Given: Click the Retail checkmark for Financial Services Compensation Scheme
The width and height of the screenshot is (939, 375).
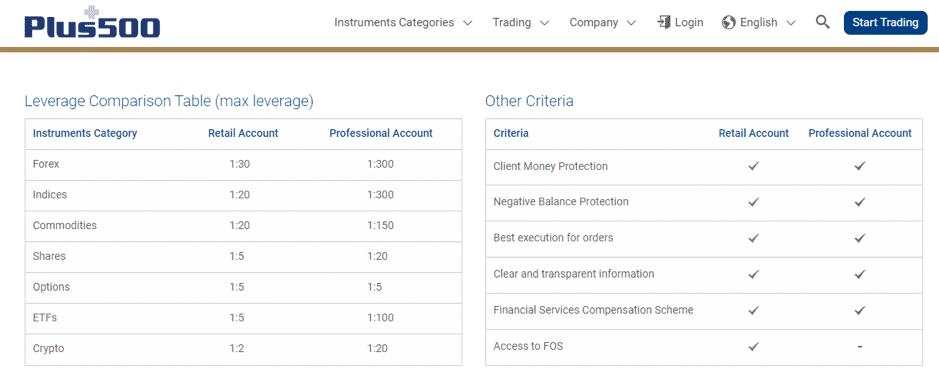Looking at the screenshot, I should pos(753,310).
